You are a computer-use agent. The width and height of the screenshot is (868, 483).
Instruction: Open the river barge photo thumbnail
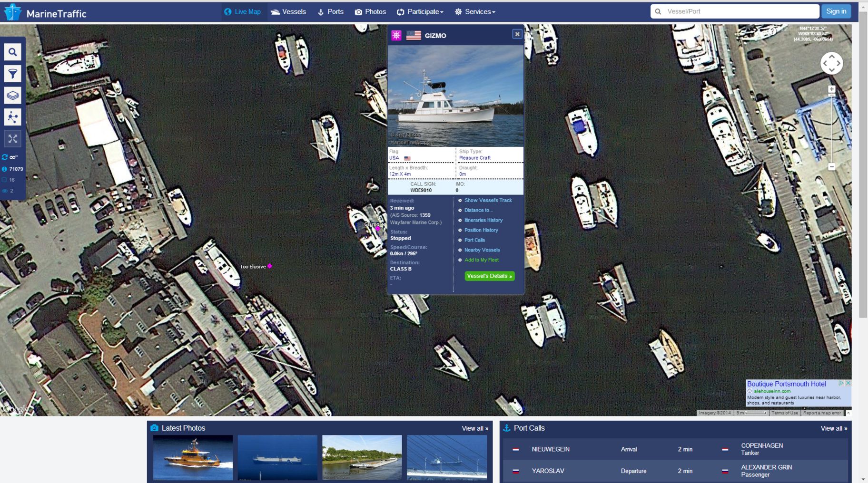point(362,457)
